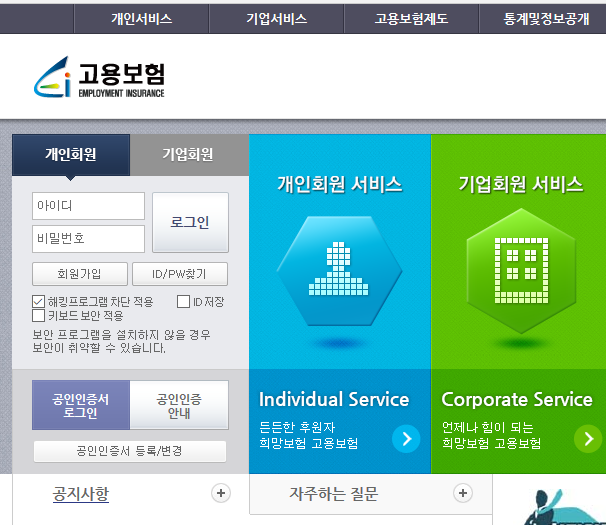Click 공인인증서 로그인 button

[81, 405]
